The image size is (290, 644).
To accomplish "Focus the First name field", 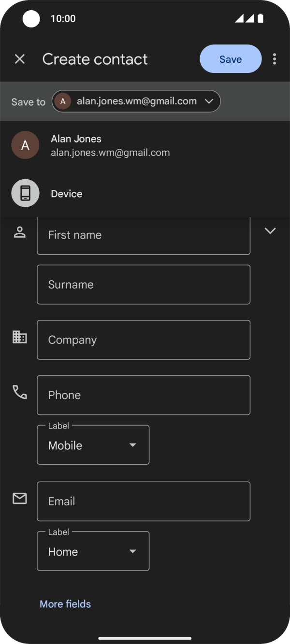I will 144,235.
